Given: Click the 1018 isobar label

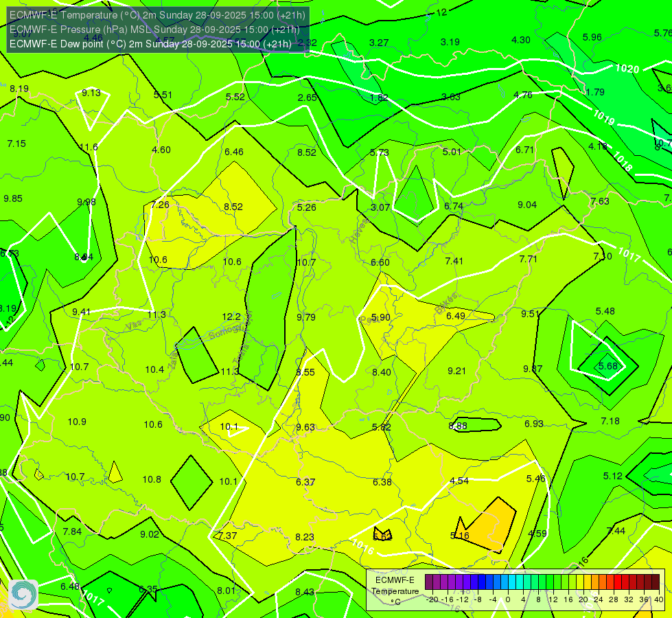Looking at the screenshot, I should [623, 161].
